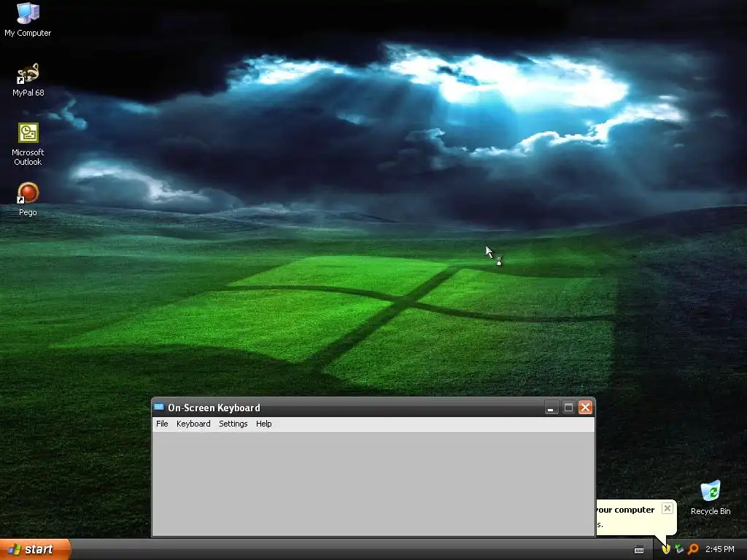The width and height of the screenshot is (747, 560).
Task: Open the File menu in On-Screen Keyboard
Action: tap(162, 424)
